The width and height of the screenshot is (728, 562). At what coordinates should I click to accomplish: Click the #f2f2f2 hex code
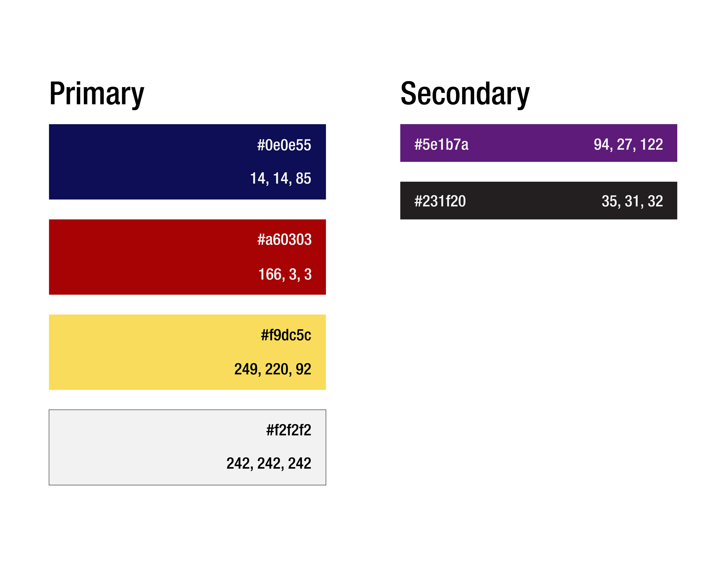[x=289, y=430]
